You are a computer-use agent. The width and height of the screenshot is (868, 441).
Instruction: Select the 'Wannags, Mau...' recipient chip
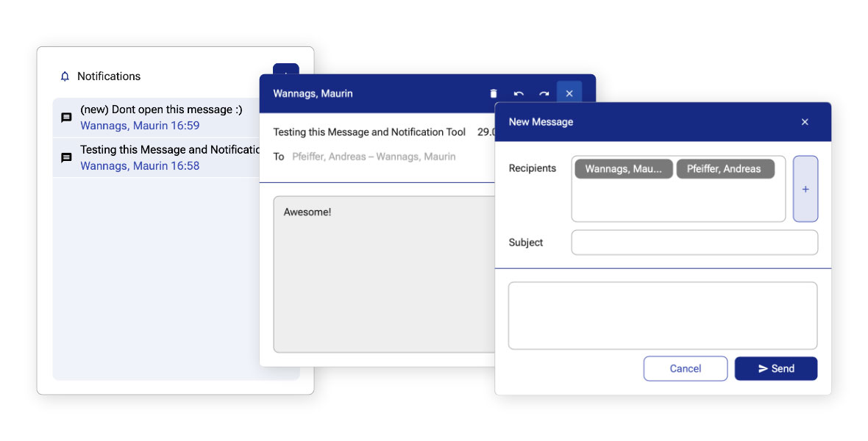click(x=624, y=169)
